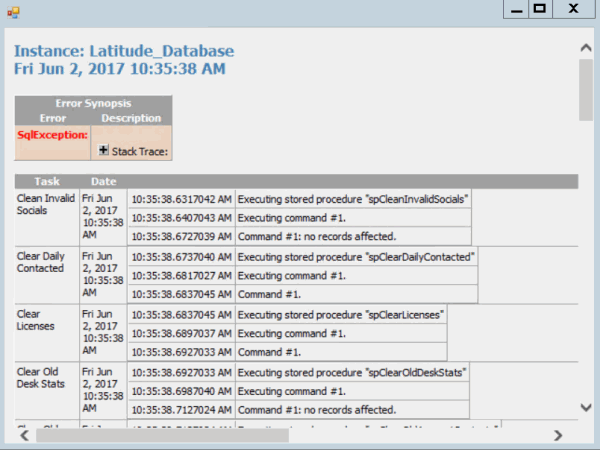The width and height of the screenshot is (600, 450).
Task: Click the vertical scrollbar thumb
Action: pyautogui.click(x=586, y=90)
